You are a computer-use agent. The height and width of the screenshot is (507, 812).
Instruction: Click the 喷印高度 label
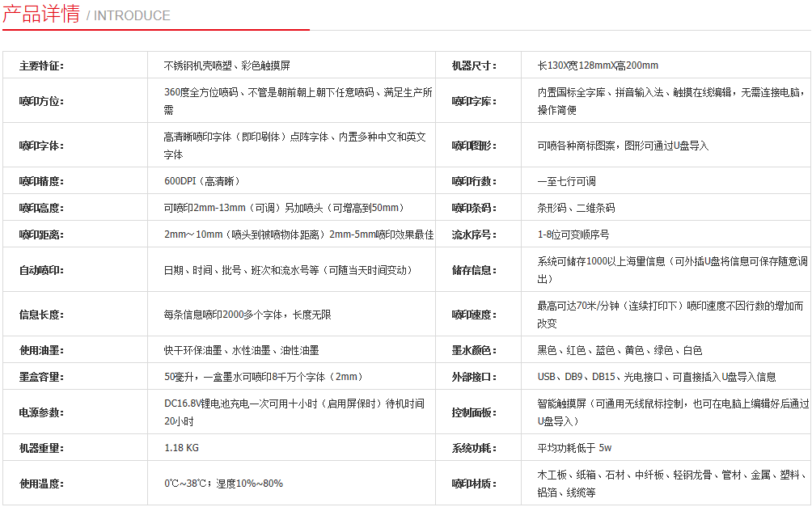point(41,208)
